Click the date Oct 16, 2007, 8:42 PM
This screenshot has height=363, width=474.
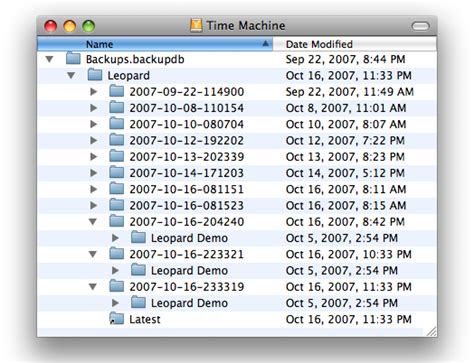coord(345,222)
